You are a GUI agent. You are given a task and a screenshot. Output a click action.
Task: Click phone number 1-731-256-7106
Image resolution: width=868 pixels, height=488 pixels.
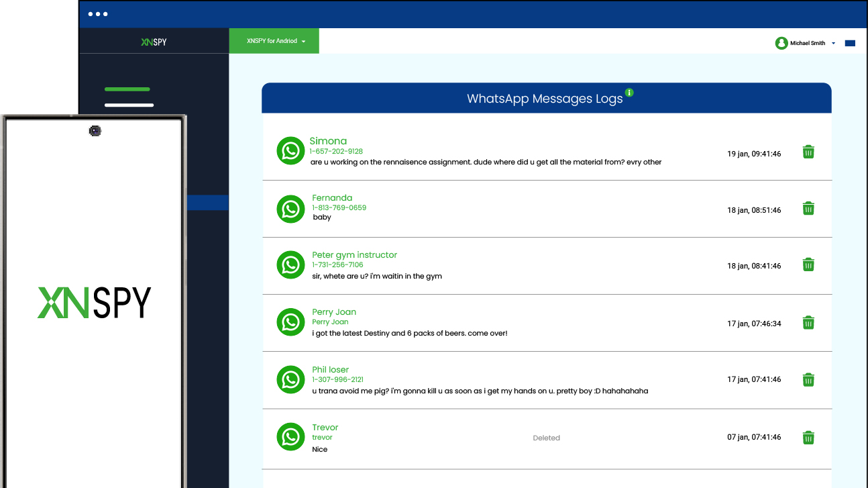[x=337, y=265]
